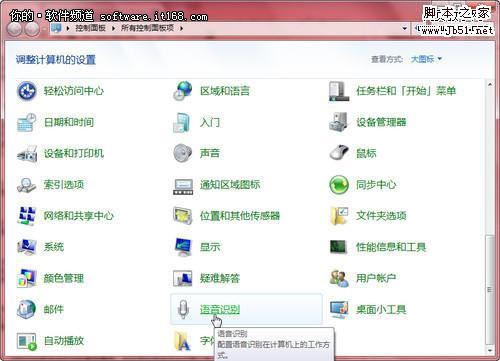The width and height of the screenshot is (500, 361).
Task: Click the vertical scrollbar thumb
Action: pos(489,289)
